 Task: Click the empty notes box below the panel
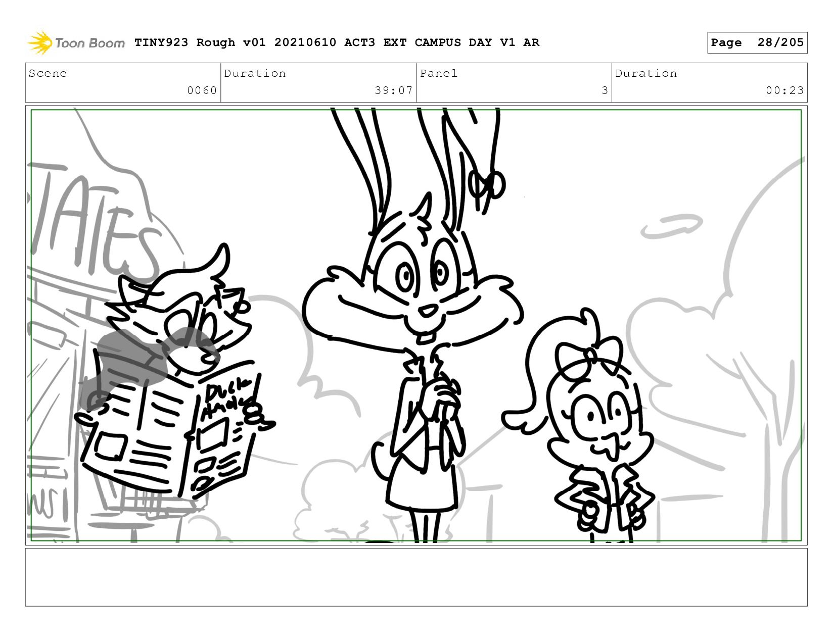pos(416,577)
